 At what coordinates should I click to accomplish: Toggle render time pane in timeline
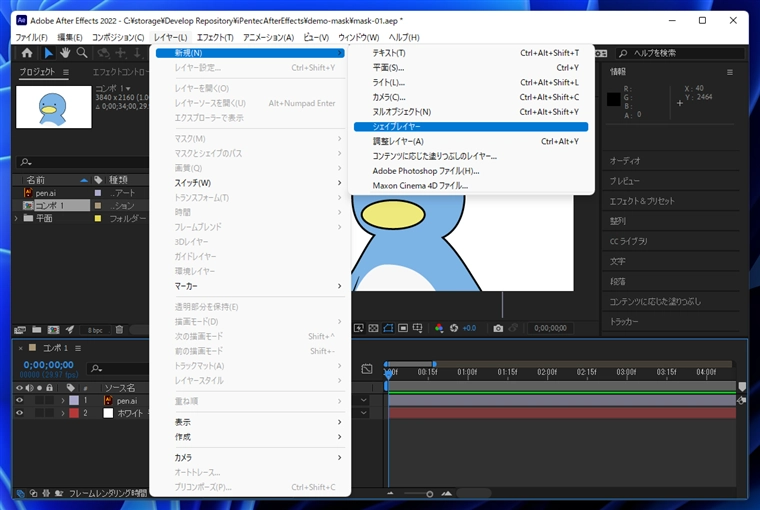(59, 494)
